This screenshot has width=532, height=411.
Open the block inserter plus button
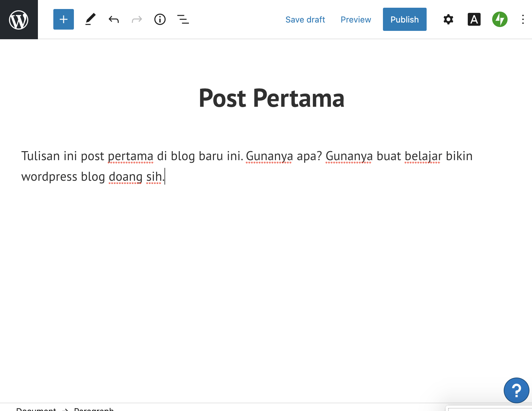(64, 19)
